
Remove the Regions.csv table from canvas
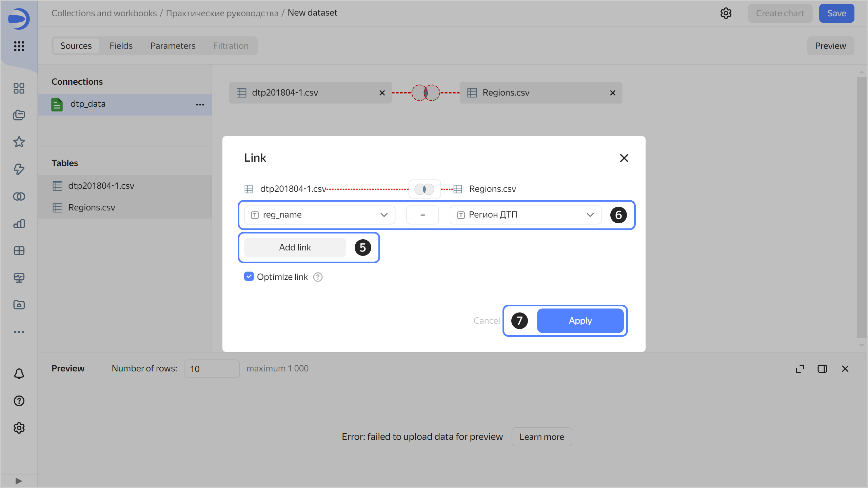612,93
